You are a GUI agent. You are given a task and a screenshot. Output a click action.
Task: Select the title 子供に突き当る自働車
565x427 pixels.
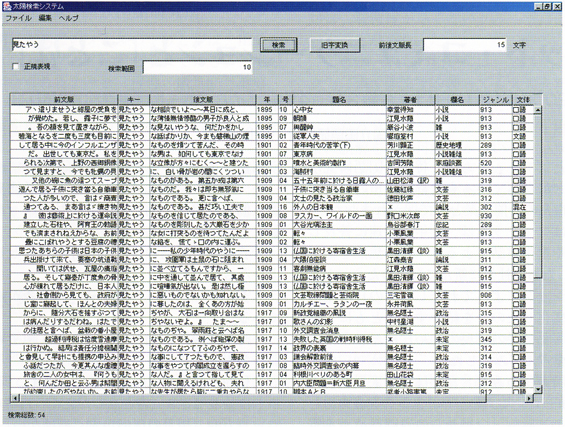click(x=339, y=189)
